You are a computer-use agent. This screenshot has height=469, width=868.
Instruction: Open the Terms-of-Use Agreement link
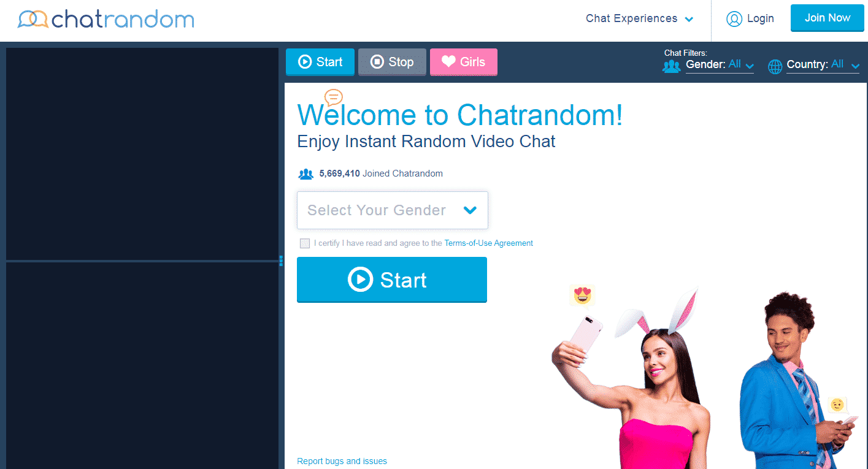[x=488, y=243]
